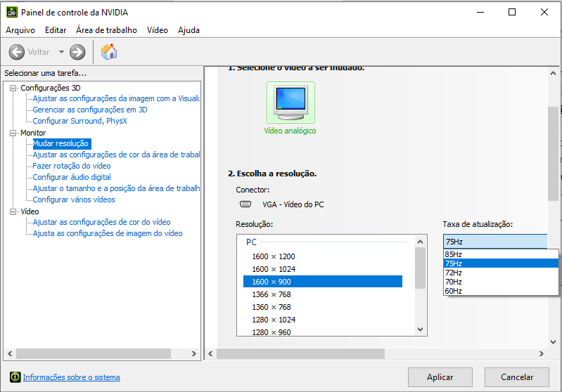Click the Taxa de atualização 75Hz combo box
The image size is (562, 392).
pos(495,242)
